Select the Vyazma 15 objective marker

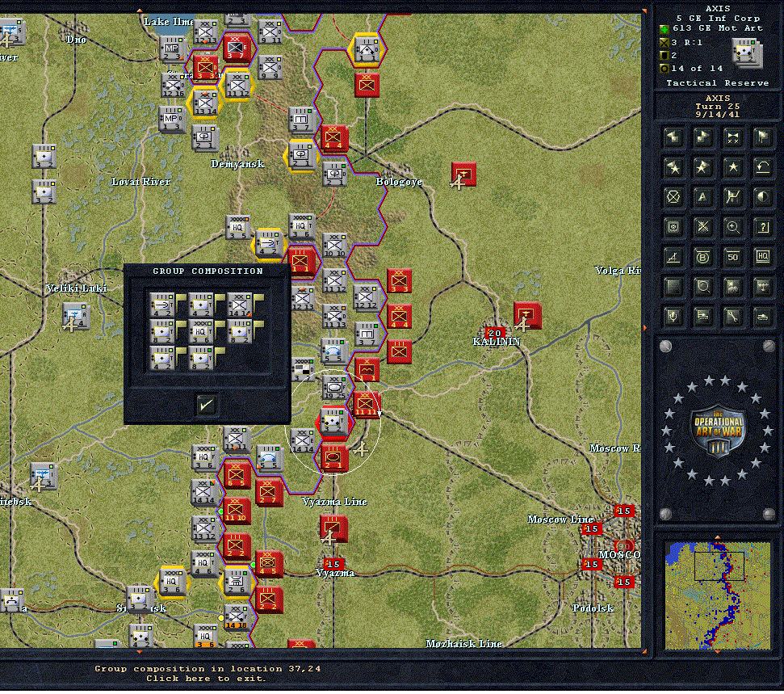[x=333, y=565]
